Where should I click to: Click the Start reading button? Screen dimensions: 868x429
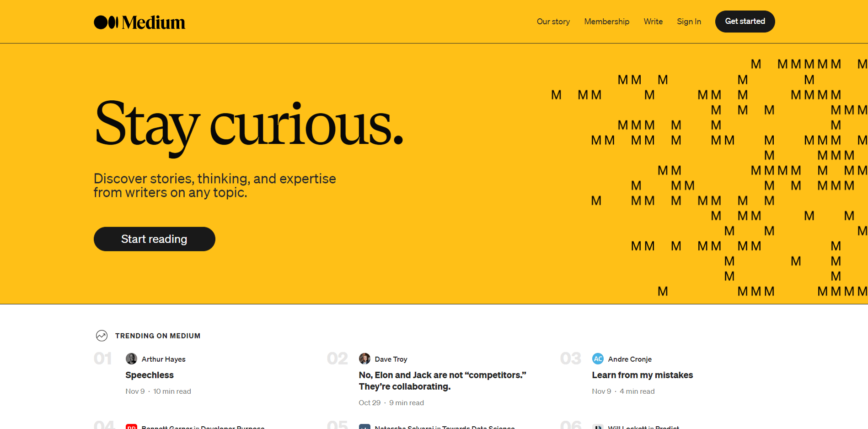coord(155,239)
